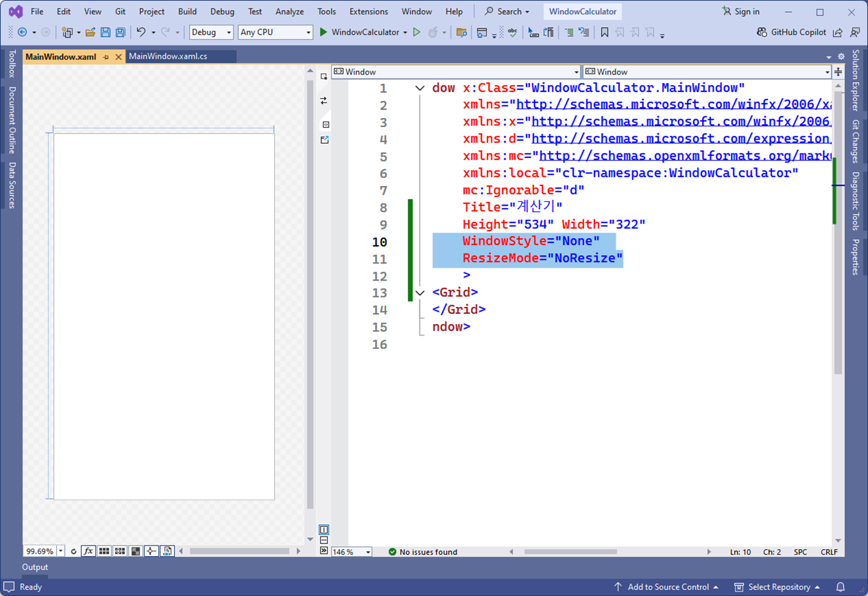Open the WindowCalculator startup target dropdown arrow
The height and width of the screenshot is (596, 868).
tap(405, 33)
